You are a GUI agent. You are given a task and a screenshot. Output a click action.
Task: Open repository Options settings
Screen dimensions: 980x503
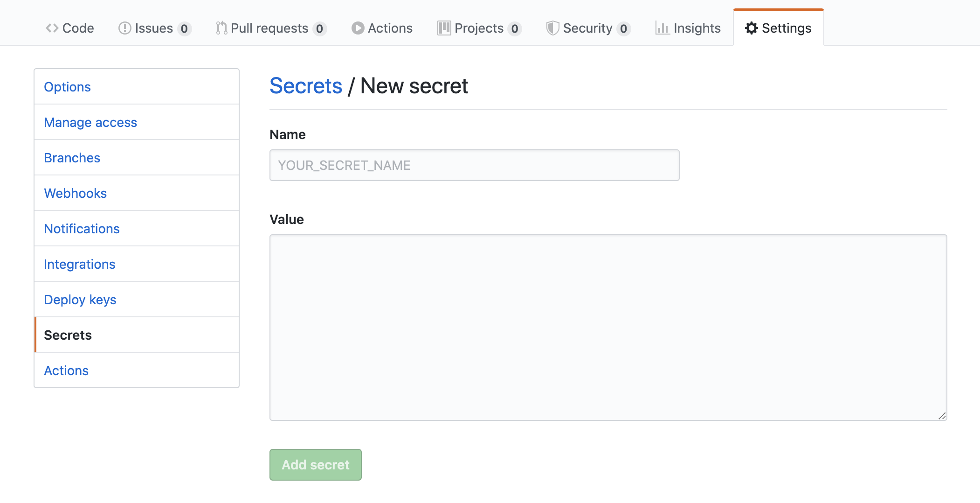[x=67, y=87]
